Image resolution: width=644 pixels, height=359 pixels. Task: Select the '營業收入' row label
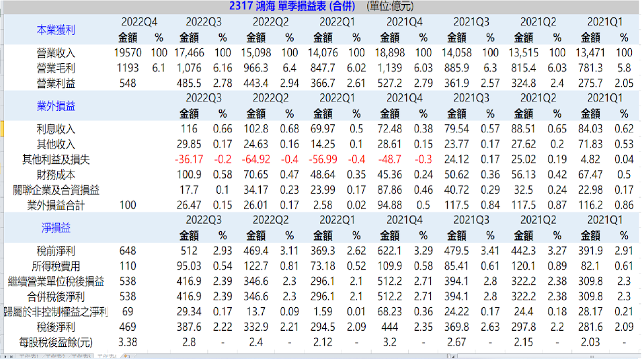click(55, 53)
